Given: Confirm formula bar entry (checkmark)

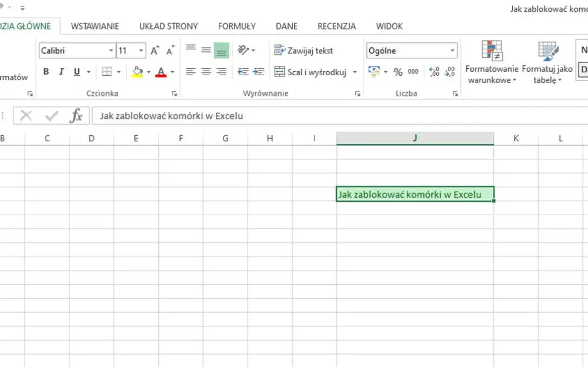Looking at the screenshot, I should point(51,116).
